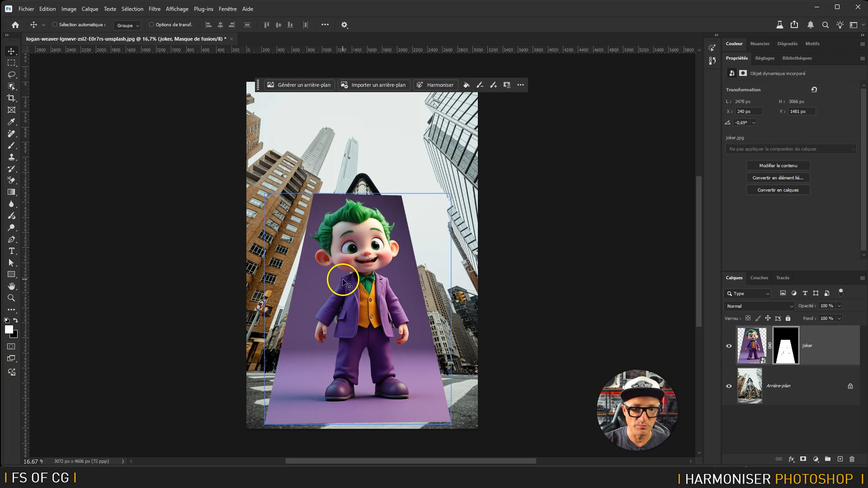The height and width of the screenshot is (488, 868).
Task: Open the Normal blend mode dropdown
Action: [x=759, y=306]
